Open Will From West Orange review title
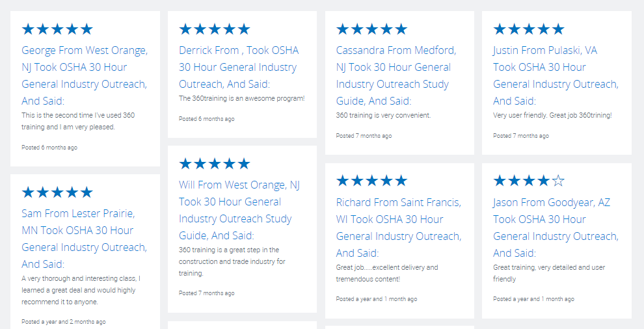Image resolution: width=644 pixels, height=329 pixels. click(x=239, y=210)
